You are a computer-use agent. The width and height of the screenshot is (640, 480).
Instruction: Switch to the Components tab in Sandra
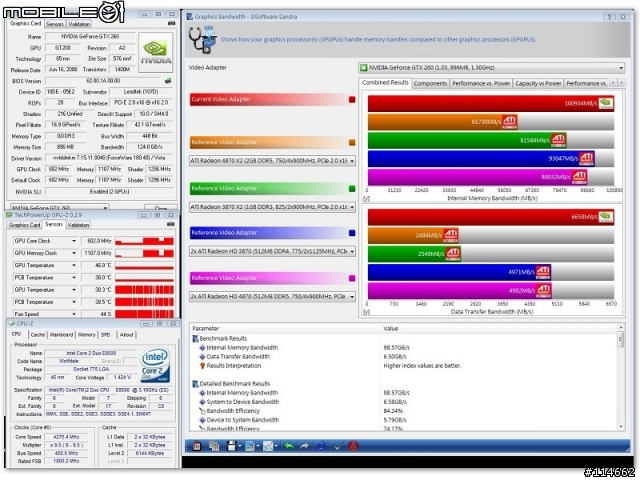click(430, 83)
